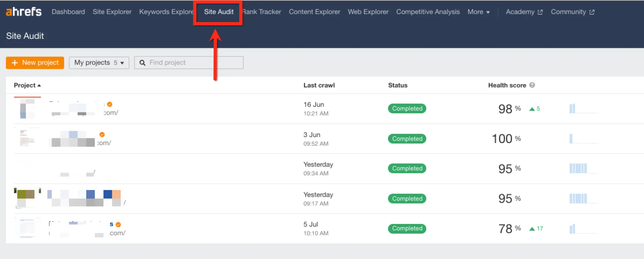This screenshot has width=644, height=259.
Task: Click the 100% health score
Action: 506,139
